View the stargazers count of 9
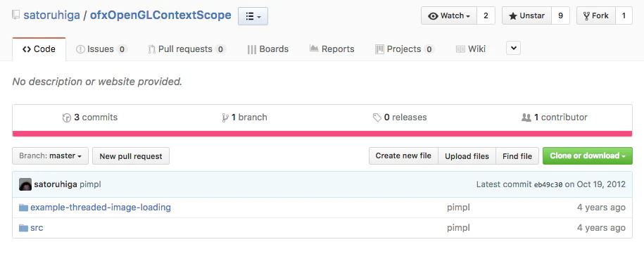 [x=560, y=16]
